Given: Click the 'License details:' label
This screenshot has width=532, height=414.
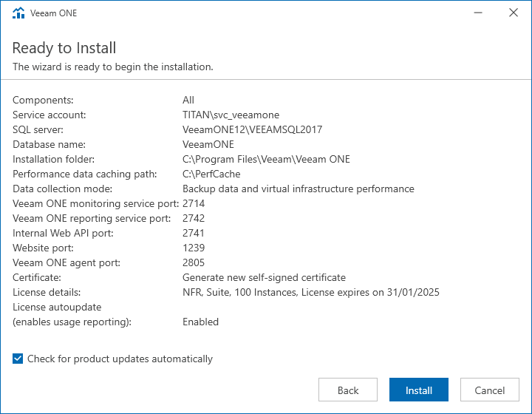Looking at the screenshot, I should pyautogui.click(x=47, y=292).
